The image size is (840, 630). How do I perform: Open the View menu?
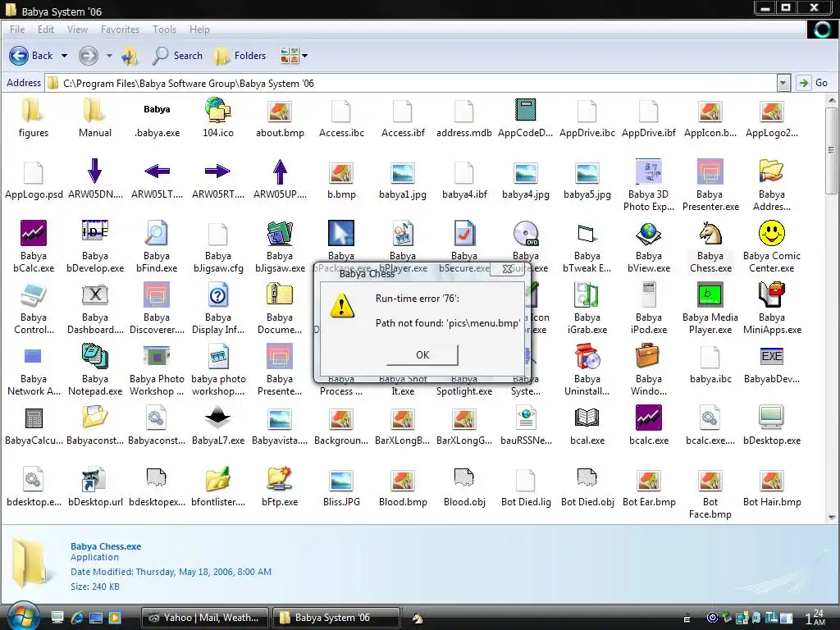pos(77,30)
